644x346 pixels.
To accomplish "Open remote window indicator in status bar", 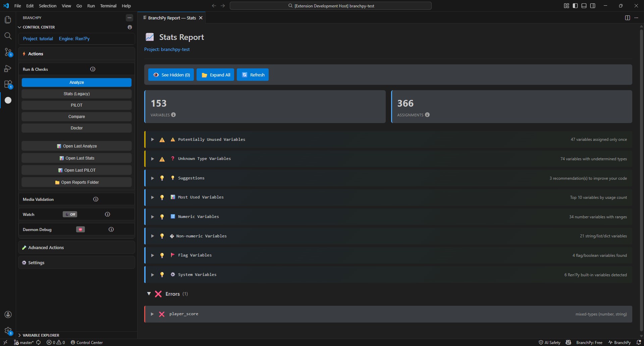I will tap(5, 342).
